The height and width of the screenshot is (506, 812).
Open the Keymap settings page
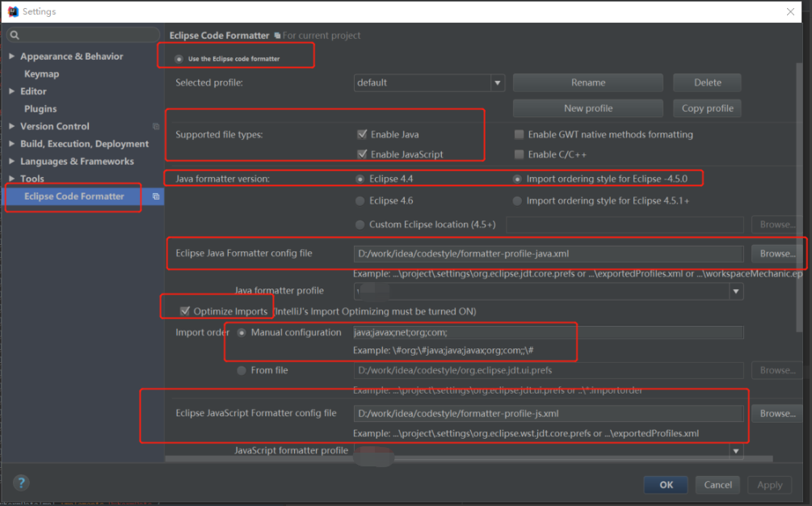[x=41, y=74]
